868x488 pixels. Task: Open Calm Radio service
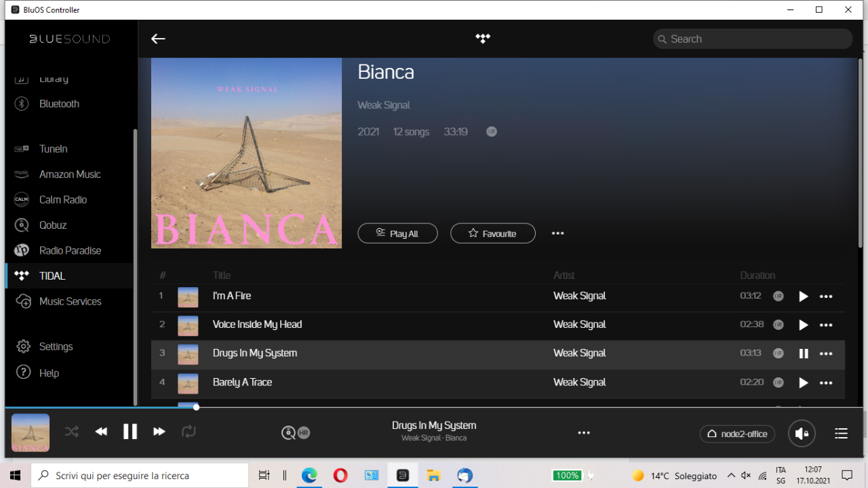pyautogui.click(x=63, y=200)
